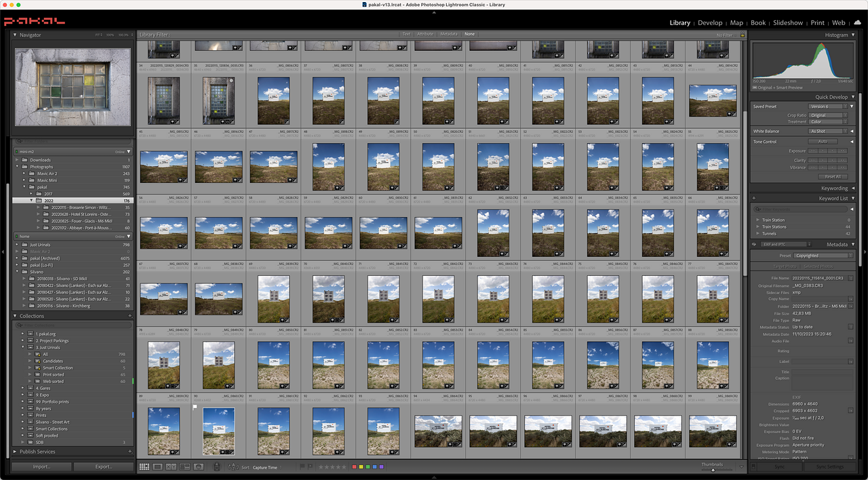Switch to Grid view in the toolbar
Image resolution: width=868 pixels, height=480 pixels.
pos(144,467)
